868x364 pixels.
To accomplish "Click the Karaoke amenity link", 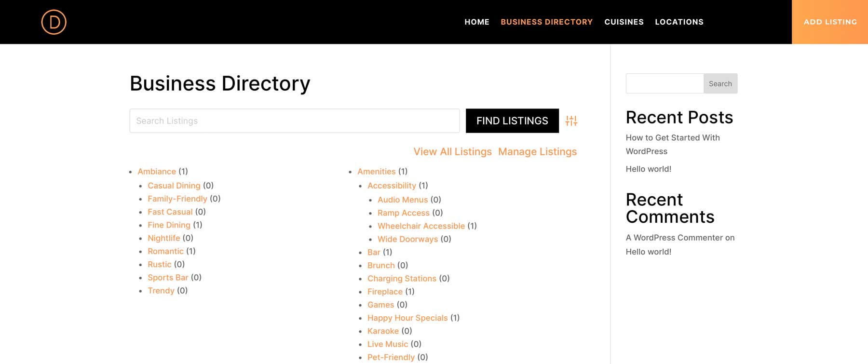I will click(x=383, y=331).
